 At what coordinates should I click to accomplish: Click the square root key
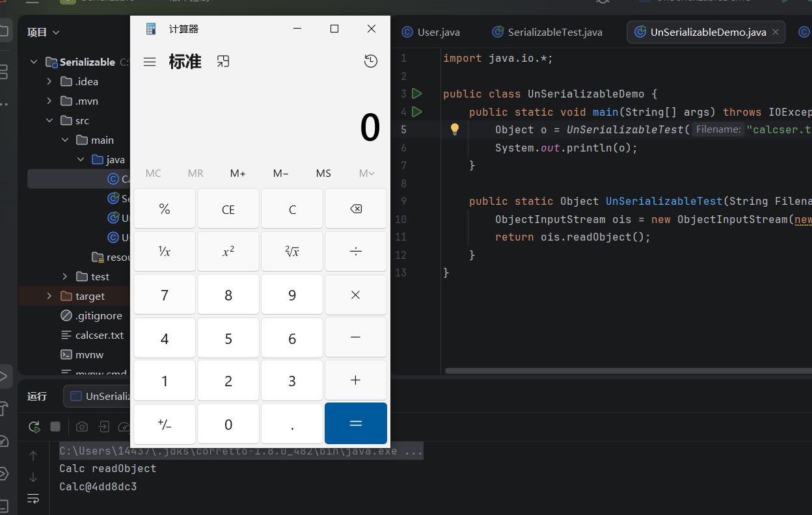(x=292, y=252)
